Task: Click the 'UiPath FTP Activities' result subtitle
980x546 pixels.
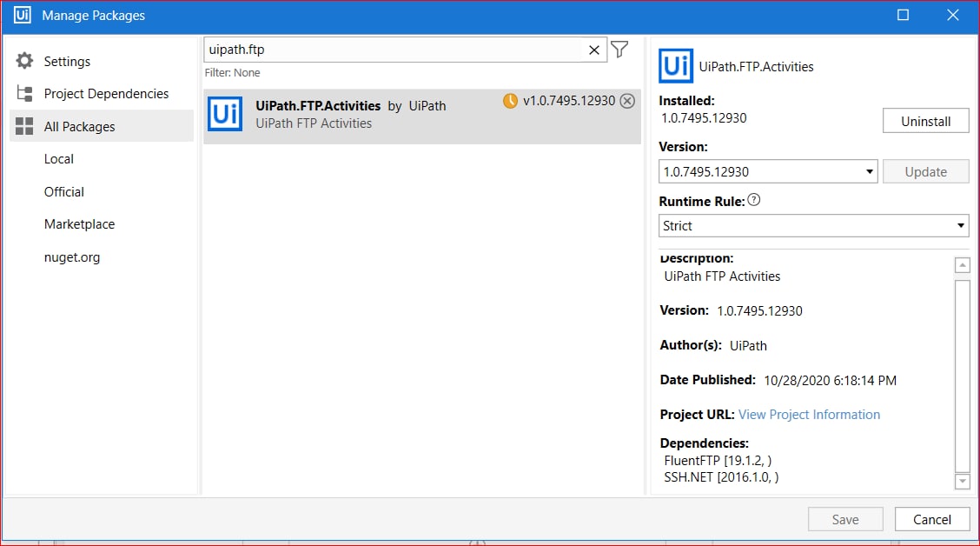Action: [x=314, y=123]
